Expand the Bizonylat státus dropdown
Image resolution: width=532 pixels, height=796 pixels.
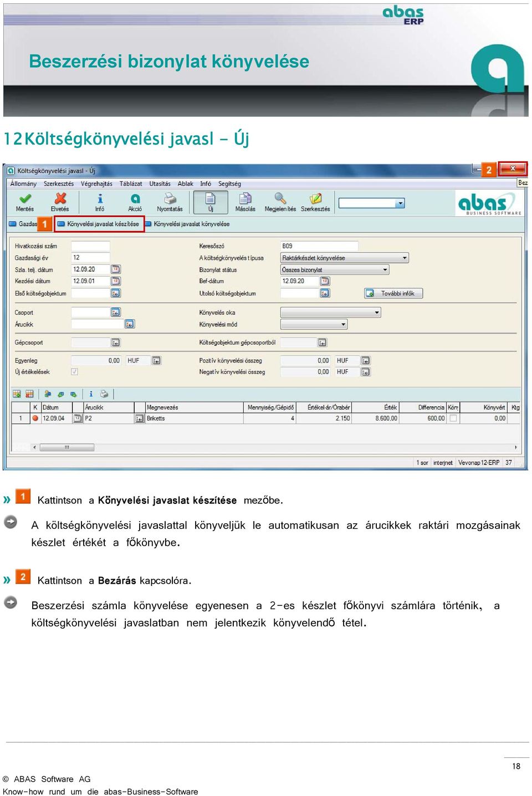click(x=385, y=270)
